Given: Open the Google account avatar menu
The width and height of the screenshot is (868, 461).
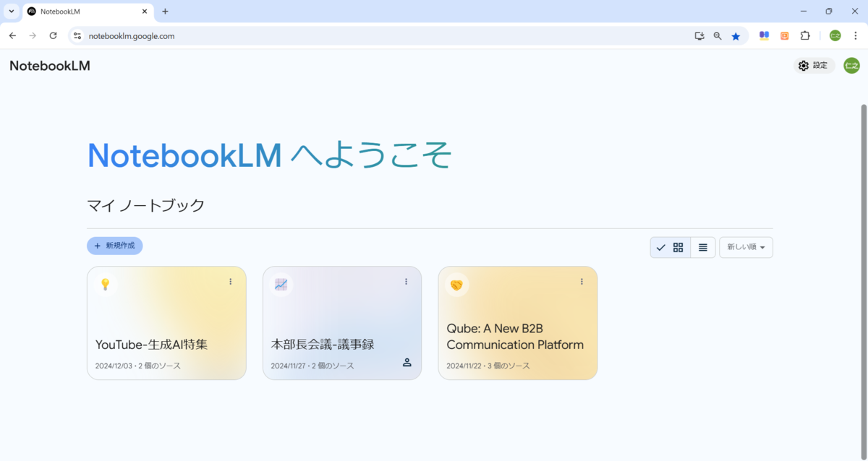Looking at the screenshot, I should click(x=851, y=66).
